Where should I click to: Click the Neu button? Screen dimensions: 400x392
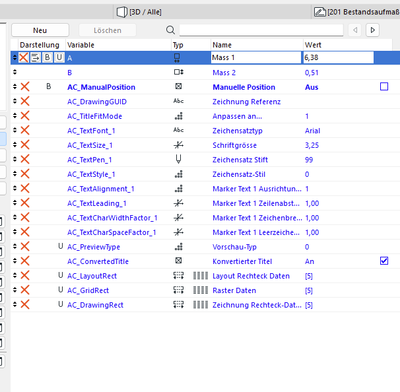click(40, 30)
